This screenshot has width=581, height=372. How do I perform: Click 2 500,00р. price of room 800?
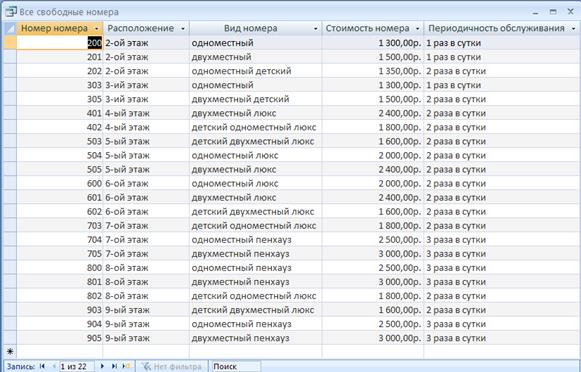click(x=373, y=268)
